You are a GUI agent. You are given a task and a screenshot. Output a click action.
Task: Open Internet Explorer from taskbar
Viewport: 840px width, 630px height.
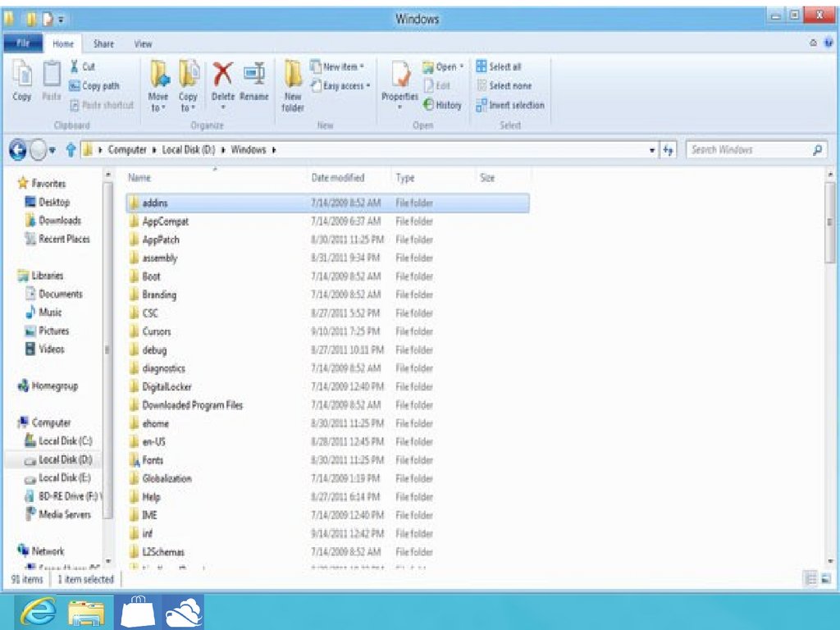point(38,612)
